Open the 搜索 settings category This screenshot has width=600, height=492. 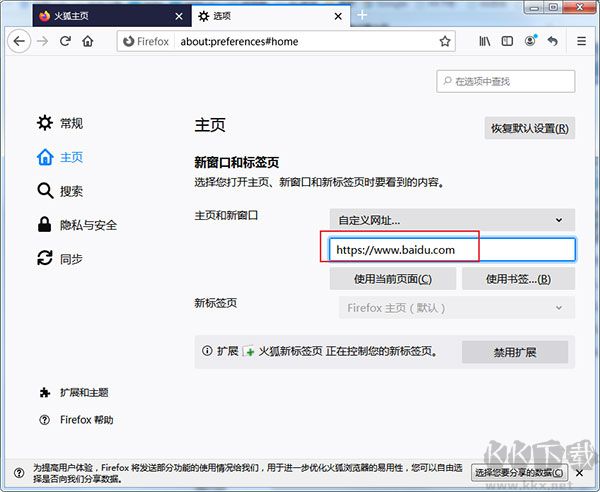pyautogui.click(x=60, y=191)
